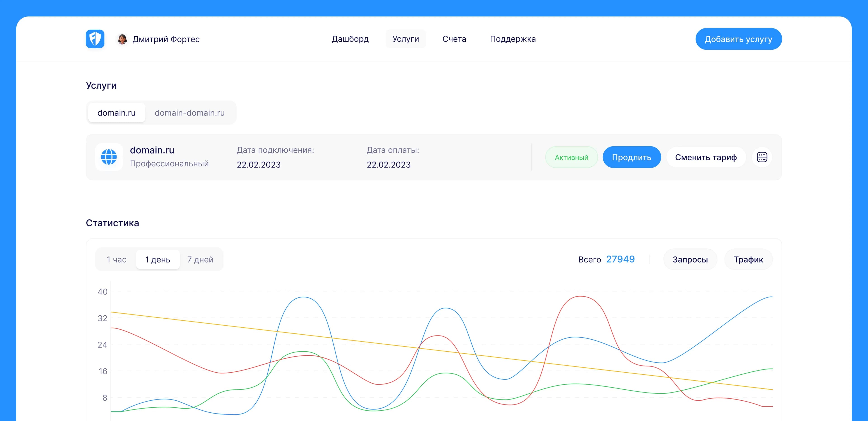
Task: Select the 1 час period
Action: coord(116,259)
